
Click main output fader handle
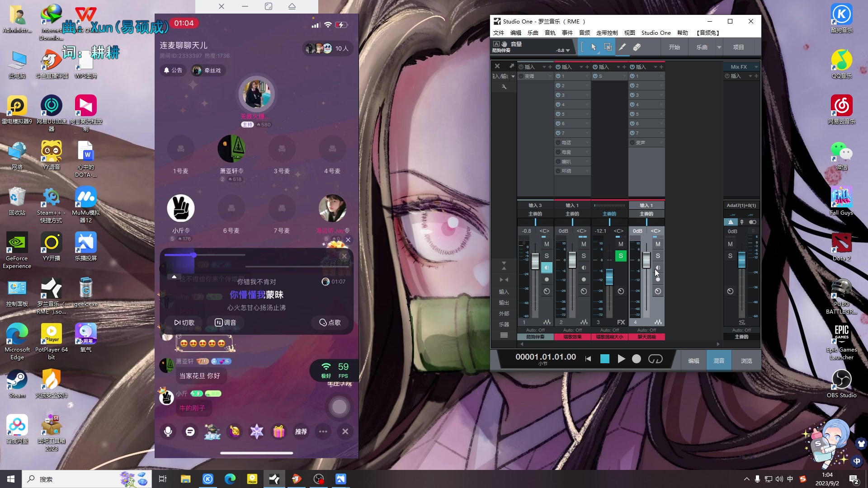point(741,260)
